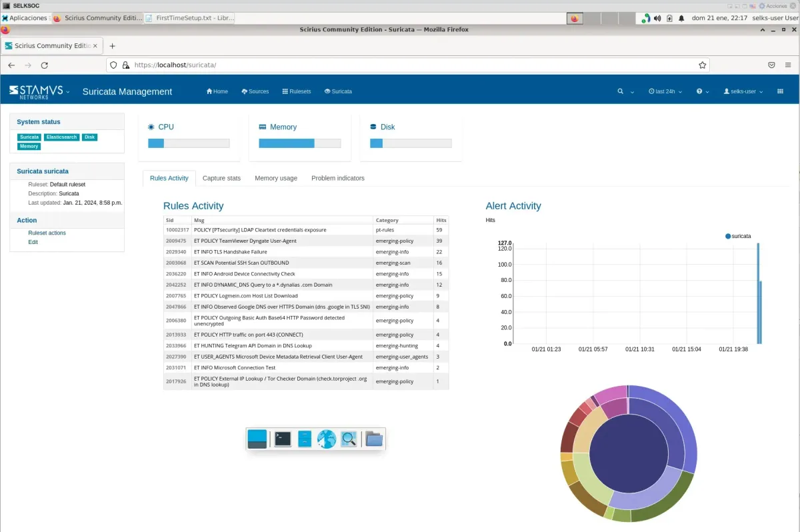
Task: Click the Save to Pocket icon
Action: point(771,65)
